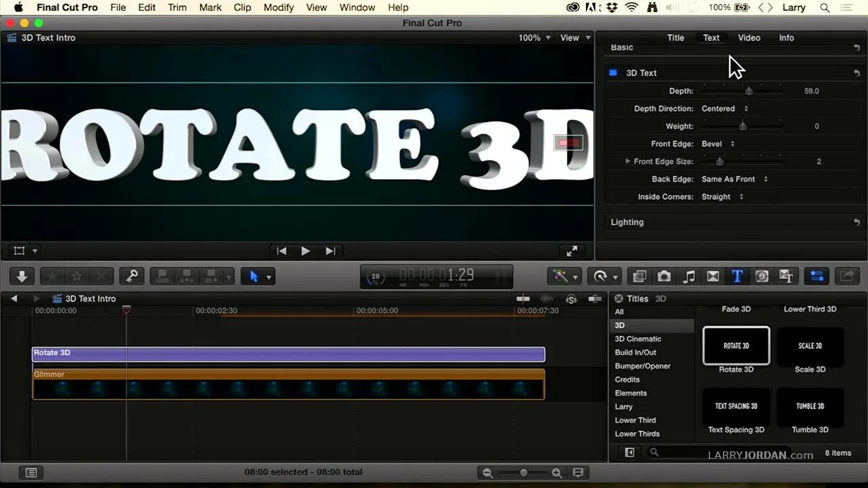Select the 3D Cinematic titles category
This screenshot has width=868, height=488.
[638, 339]
